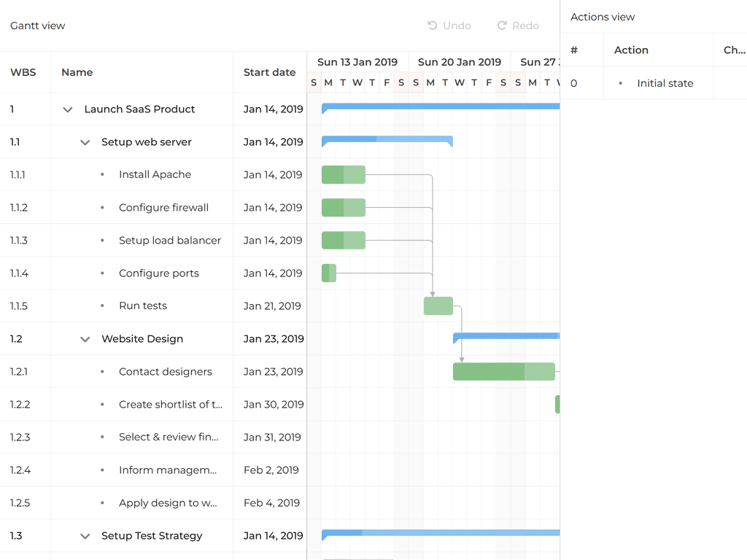This screenshot has height=560, width=747.
Task: Select the Configure ports task bar
Action: click(x=329, y=273)
